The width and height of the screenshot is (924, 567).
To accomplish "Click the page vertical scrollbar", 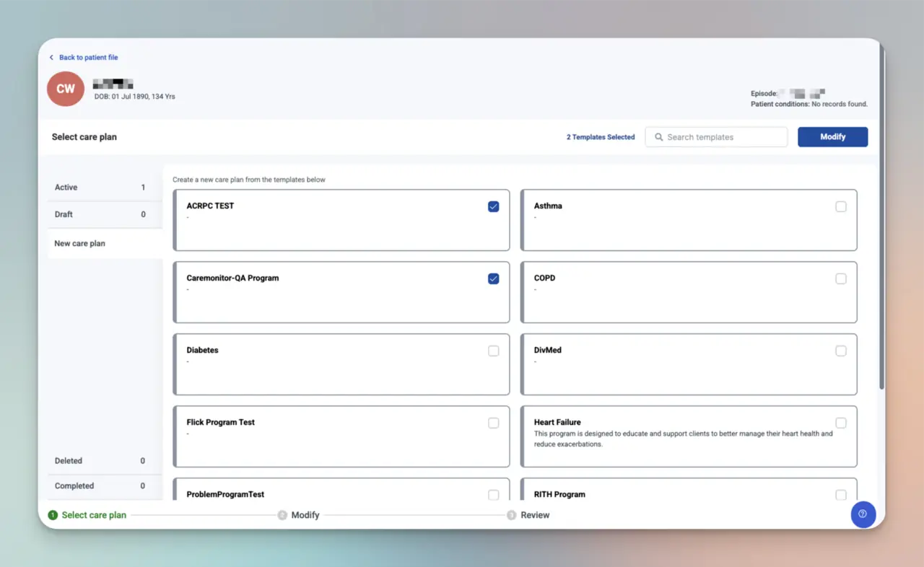I will coord(881,216).
